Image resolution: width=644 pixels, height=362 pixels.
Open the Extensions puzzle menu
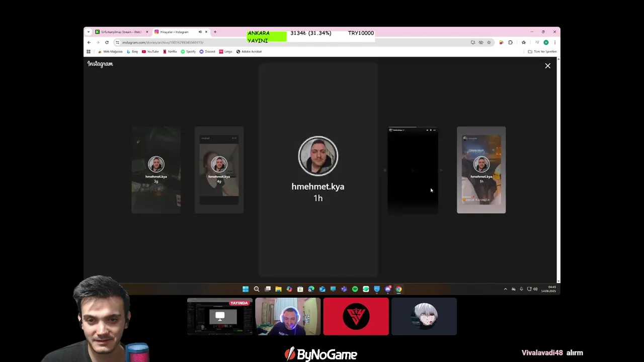coord(510,42)
